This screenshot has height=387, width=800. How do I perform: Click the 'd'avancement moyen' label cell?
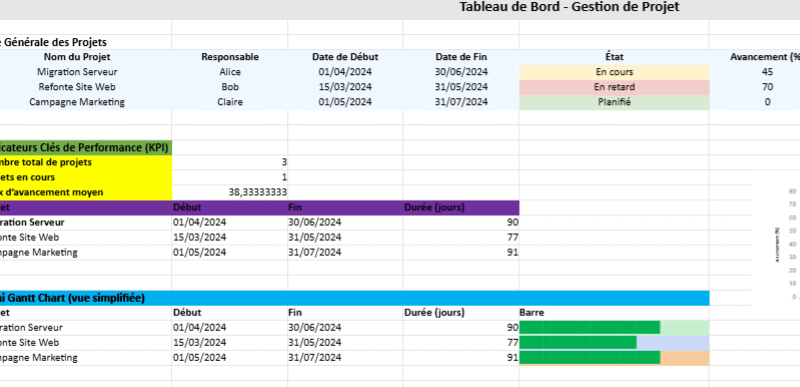[86, 193]
